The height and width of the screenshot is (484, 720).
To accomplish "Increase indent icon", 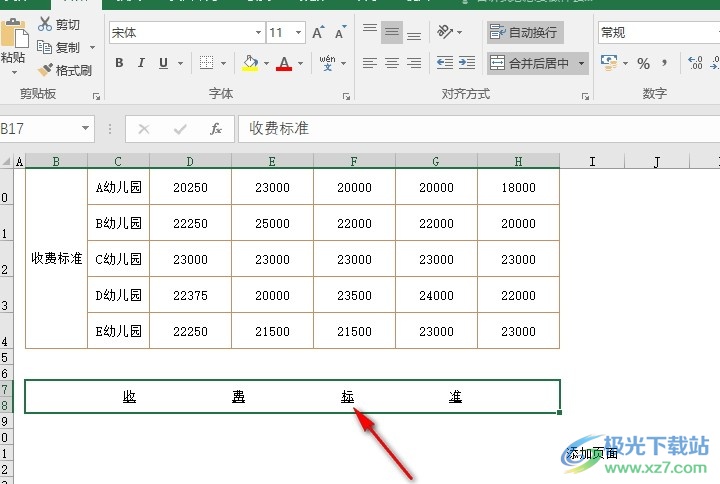I will (x=467, y=62).
